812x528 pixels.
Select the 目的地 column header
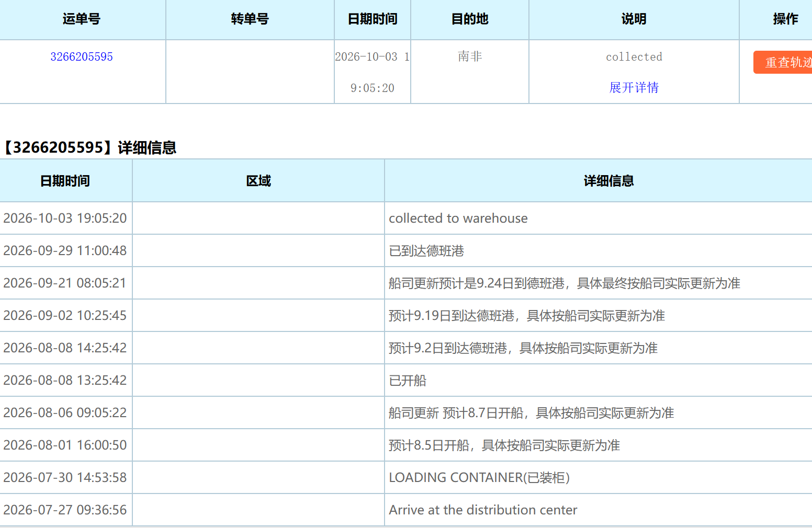tap(470, 19)
